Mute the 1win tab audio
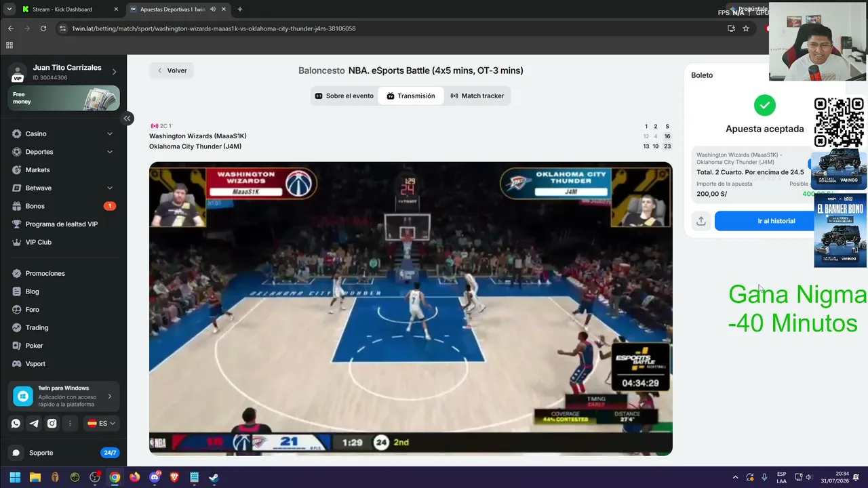Screen dimensions: 868x488 213,9
